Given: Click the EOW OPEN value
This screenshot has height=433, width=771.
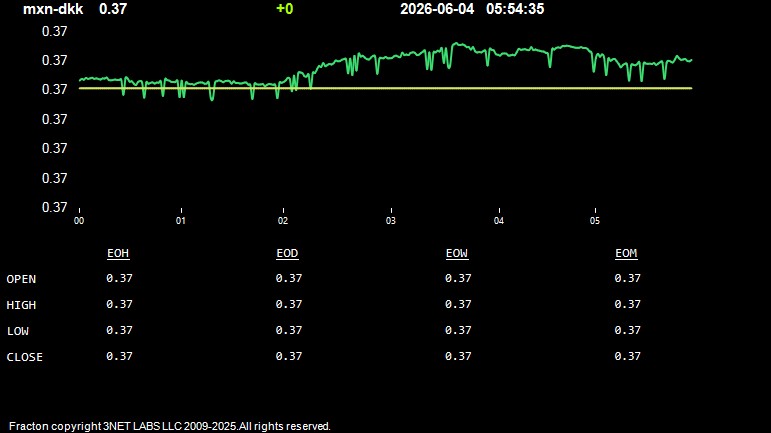Looking at the screenshot, I should click(458, 278).
